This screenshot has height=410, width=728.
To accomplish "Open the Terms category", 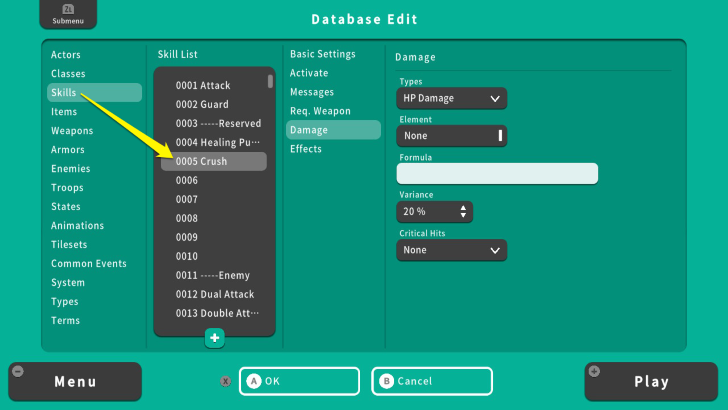I will tap(65, 321).
